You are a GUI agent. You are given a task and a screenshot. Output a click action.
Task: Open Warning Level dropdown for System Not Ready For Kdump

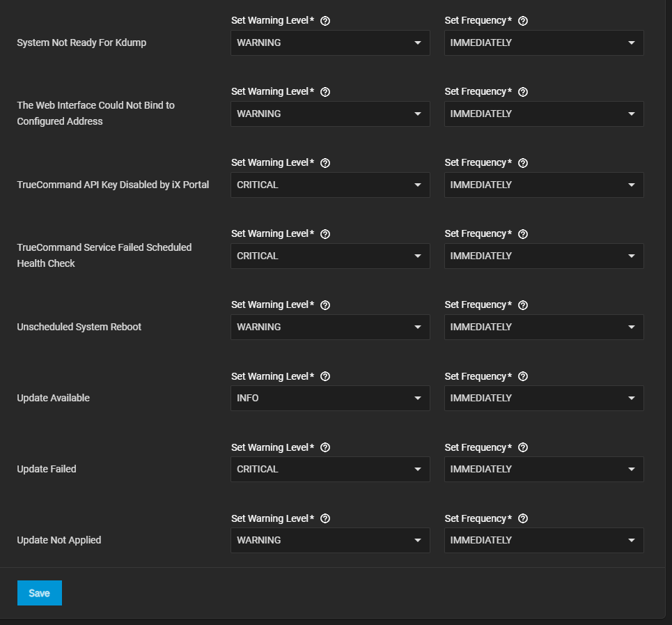click(x=330, y=43)
